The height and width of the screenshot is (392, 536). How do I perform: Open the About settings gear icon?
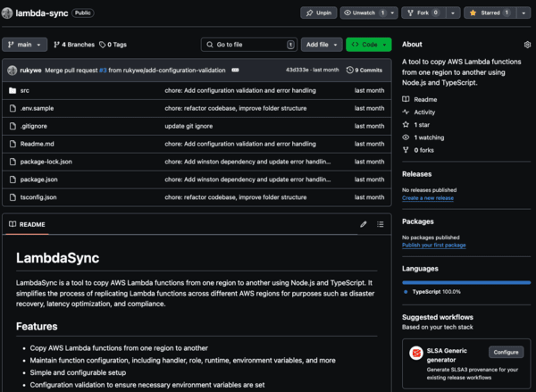tap(527, 45)
